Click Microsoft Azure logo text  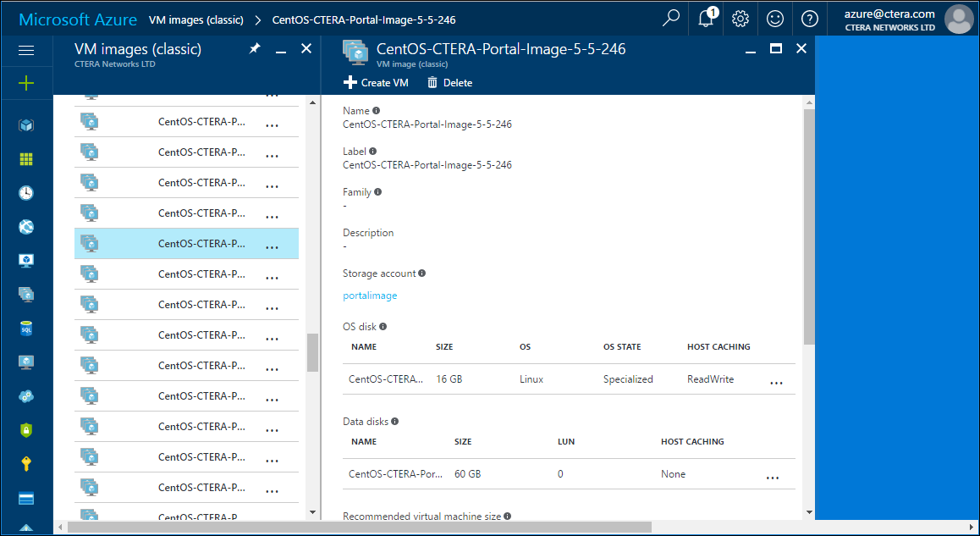coord(78,19)
